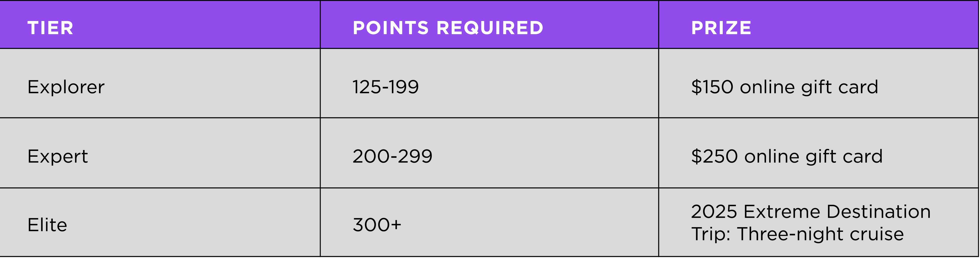The width and height of the screenshot is (980, 258).
Task: Click the word REQUIRED in header
Action: pos(490,28)
